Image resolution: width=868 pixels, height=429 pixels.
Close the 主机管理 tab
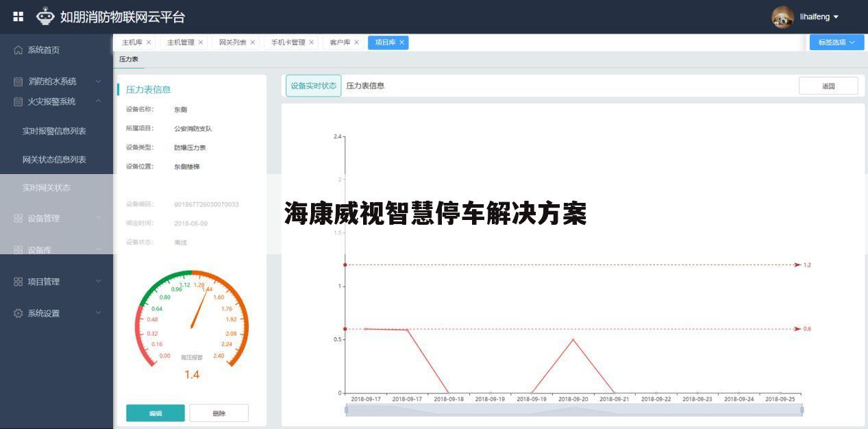(x=201, y=42)
